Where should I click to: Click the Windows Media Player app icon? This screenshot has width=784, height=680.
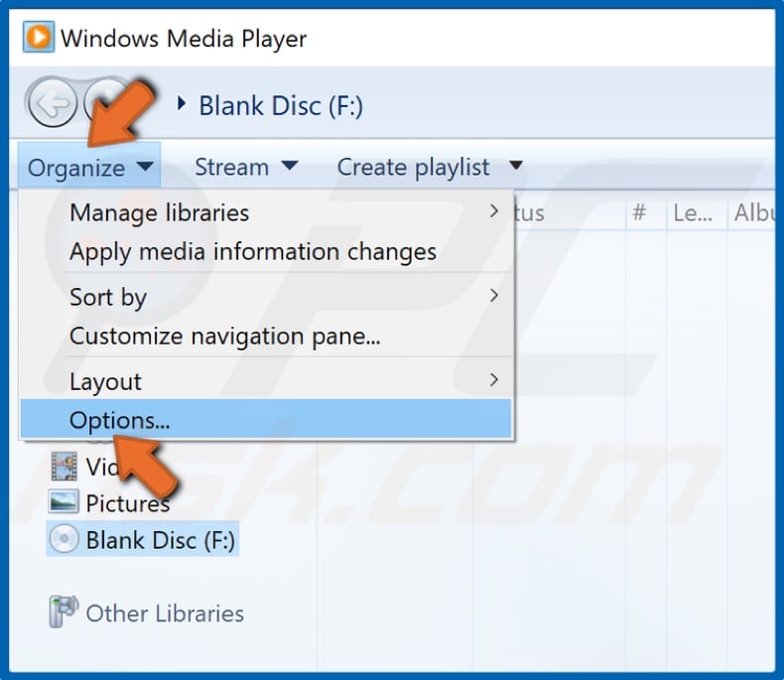point(38,37)
